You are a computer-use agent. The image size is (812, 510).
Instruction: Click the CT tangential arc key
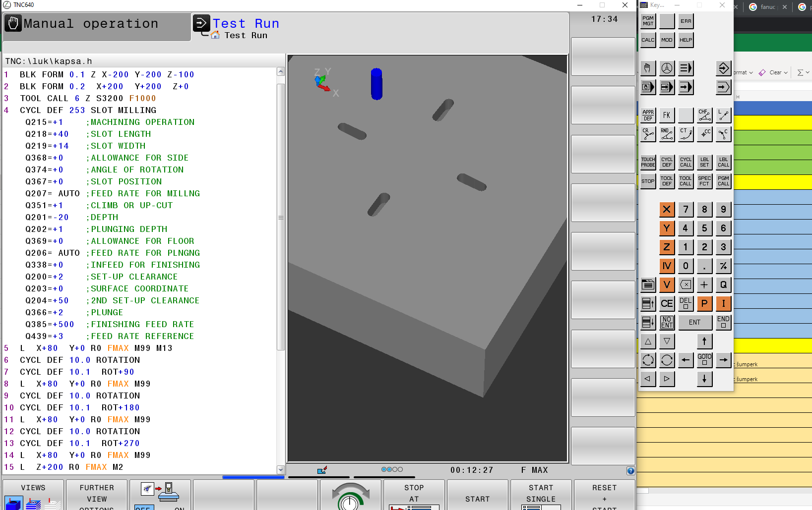686,134
